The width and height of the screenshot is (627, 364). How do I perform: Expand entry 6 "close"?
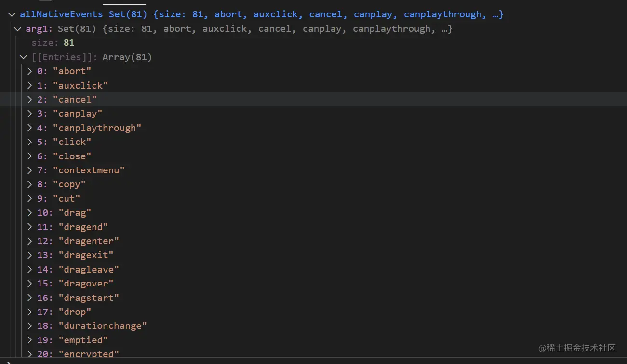29,156
